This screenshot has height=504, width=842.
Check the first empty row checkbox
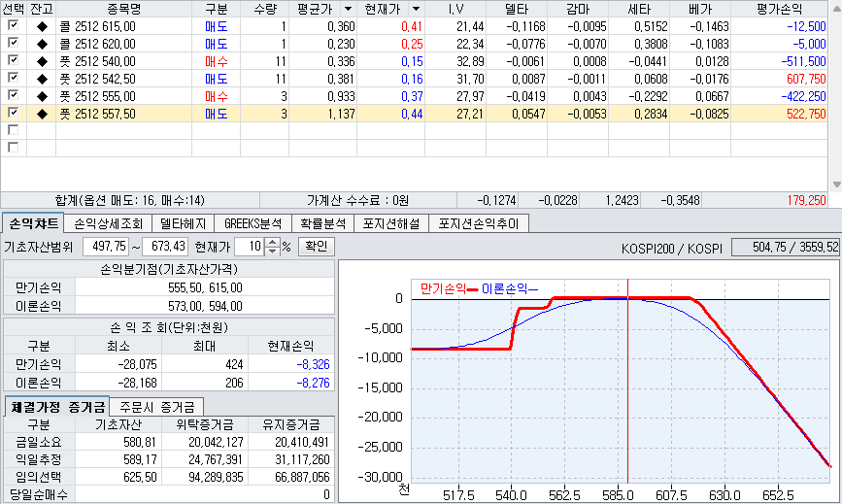coord(14,130)
